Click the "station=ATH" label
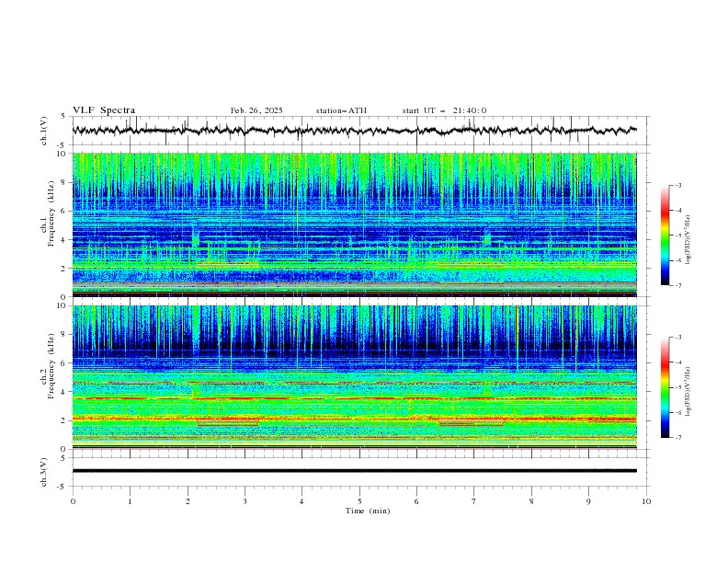This screenshot has width=728, height=563. coord(341,110)
